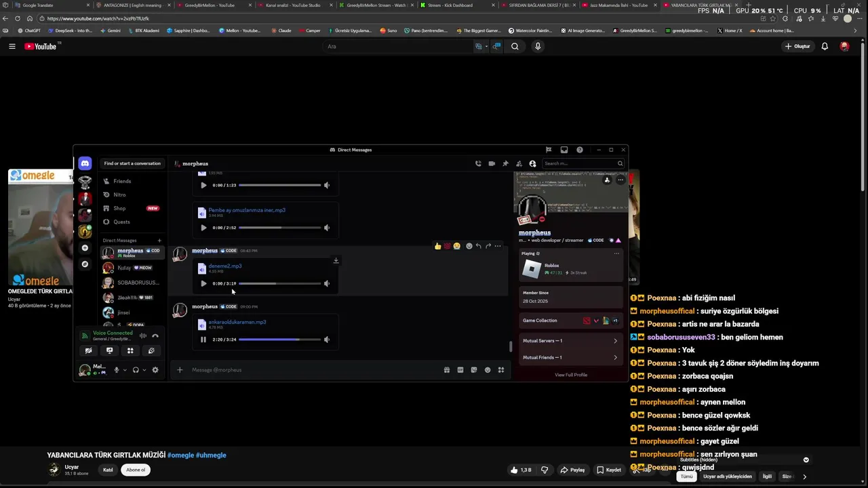This screenshot has width=868, height=488.
Task: Open Shop in Discord sidebar
Action: pos(133,208)
